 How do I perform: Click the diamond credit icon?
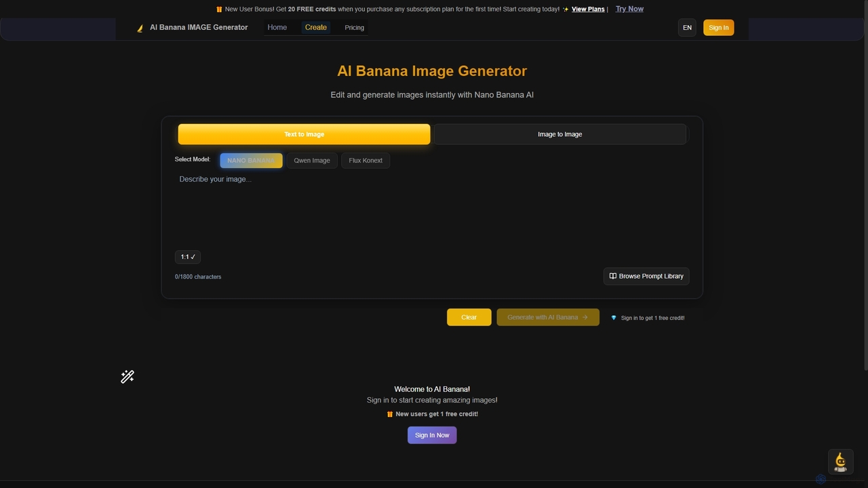click(614, 318)
